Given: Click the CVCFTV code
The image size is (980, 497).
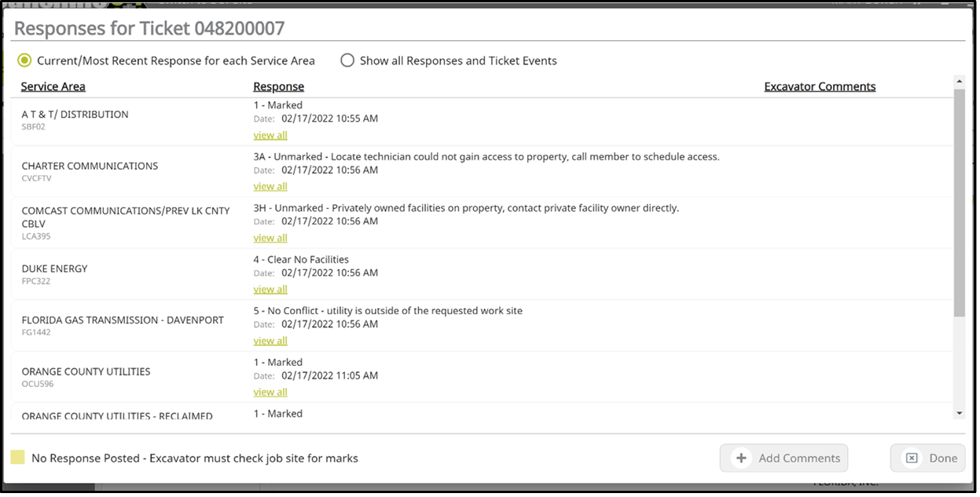Looking at the screenshot, I should tap(36, 178).
